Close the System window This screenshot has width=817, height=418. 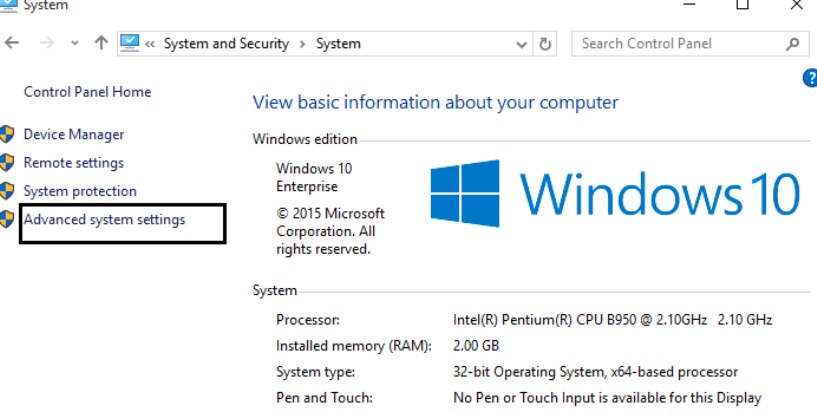(797, 5)
